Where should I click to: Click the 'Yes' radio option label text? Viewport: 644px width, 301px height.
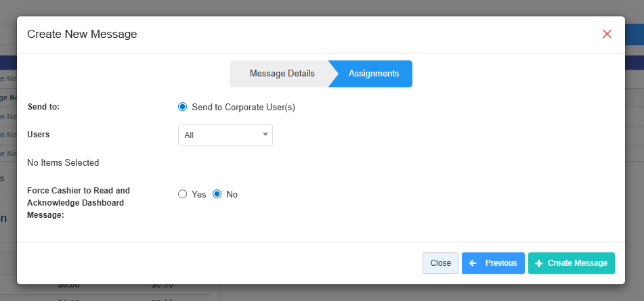click(199, 194)
